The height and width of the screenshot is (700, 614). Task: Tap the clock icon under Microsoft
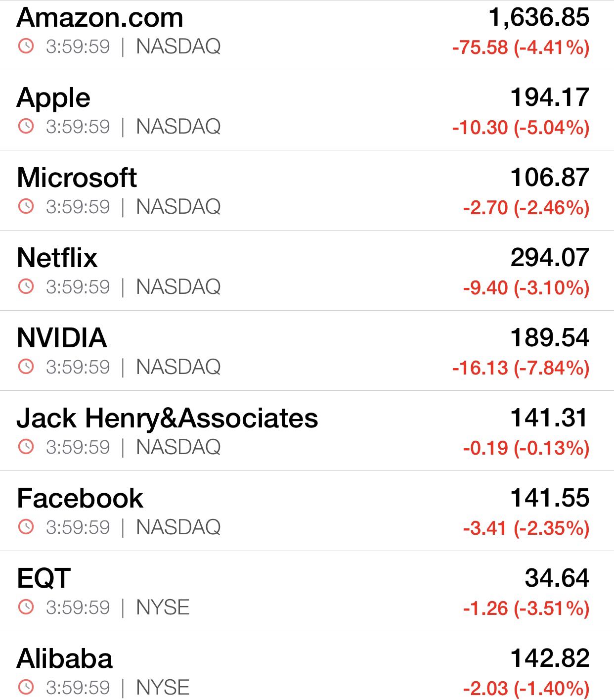click(x=26, y=206)
